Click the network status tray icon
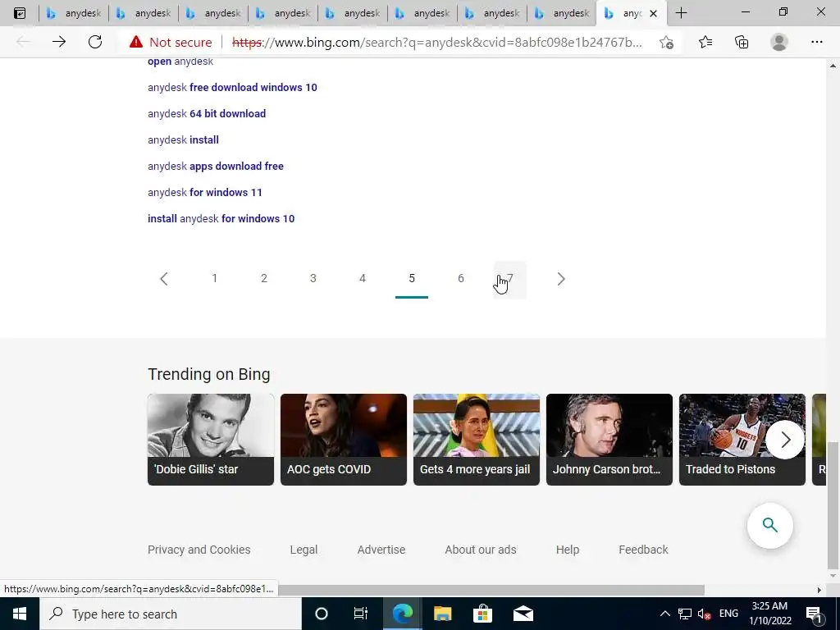840x630 pixels. point(685,614)
